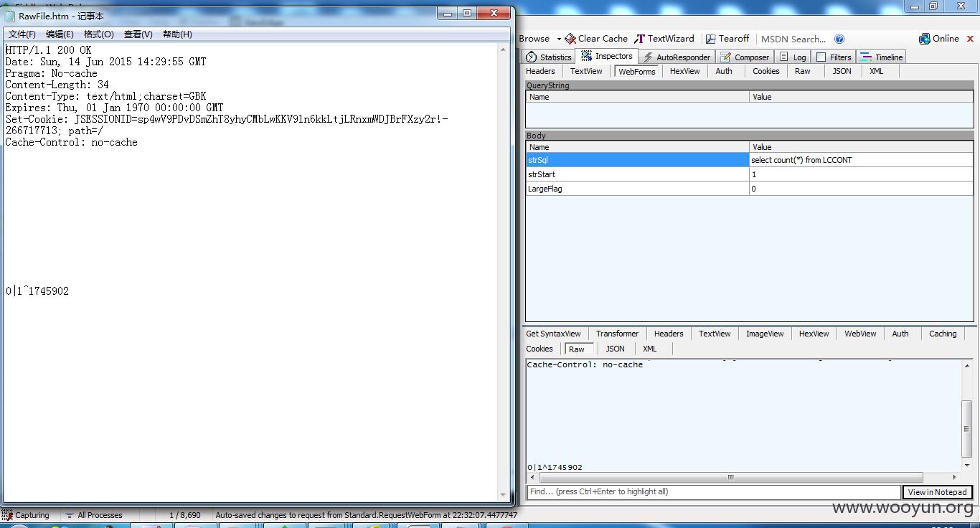The width and height of the screenshot is (980, 528).
Task: Click Notepad's vertical scrollbar down arrow
Action: point(503,494)
